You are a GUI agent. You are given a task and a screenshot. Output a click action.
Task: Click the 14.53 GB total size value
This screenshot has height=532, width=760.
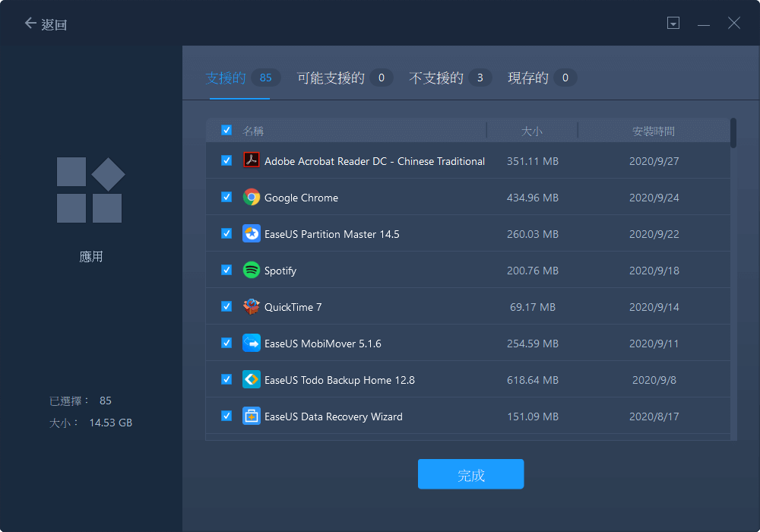coord(110,423)
